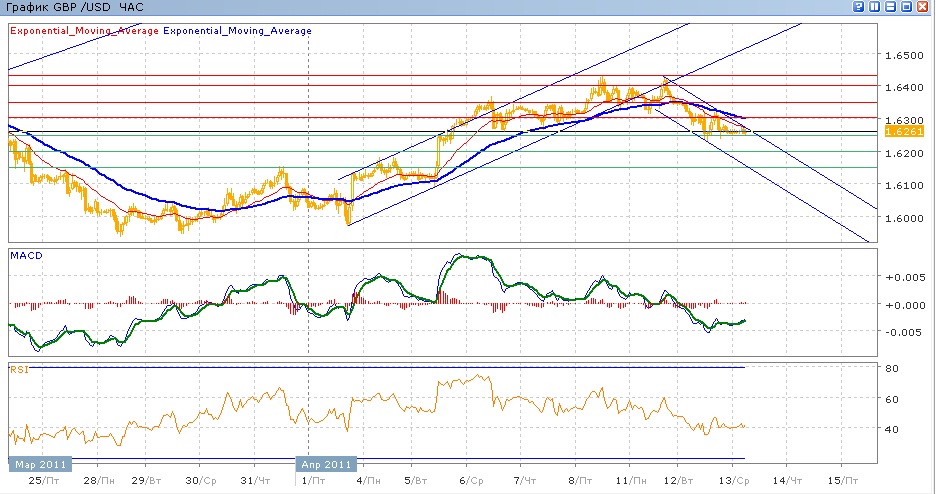Select the 25/Пт date label

[44, 480]
